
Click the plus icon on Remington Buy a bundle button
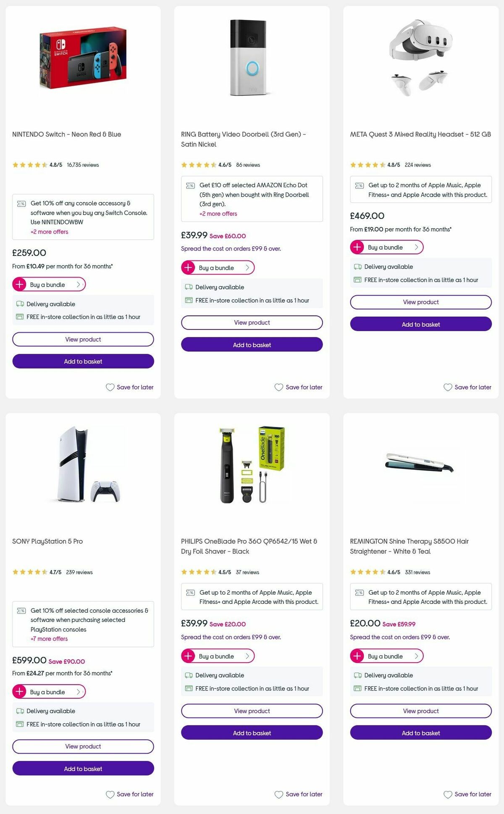click(357, 656)
